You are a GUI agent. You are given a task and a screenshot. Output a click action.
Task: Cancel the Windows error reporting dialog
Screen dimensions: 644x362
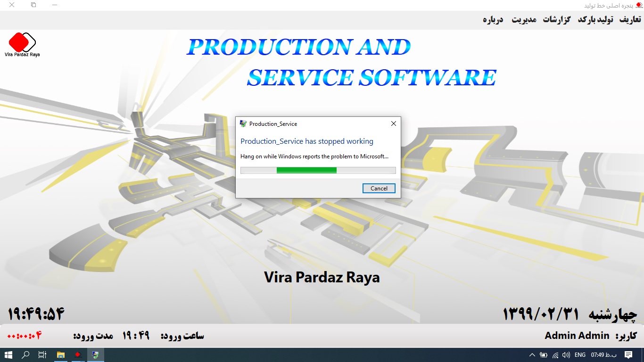tap(379, 188)
